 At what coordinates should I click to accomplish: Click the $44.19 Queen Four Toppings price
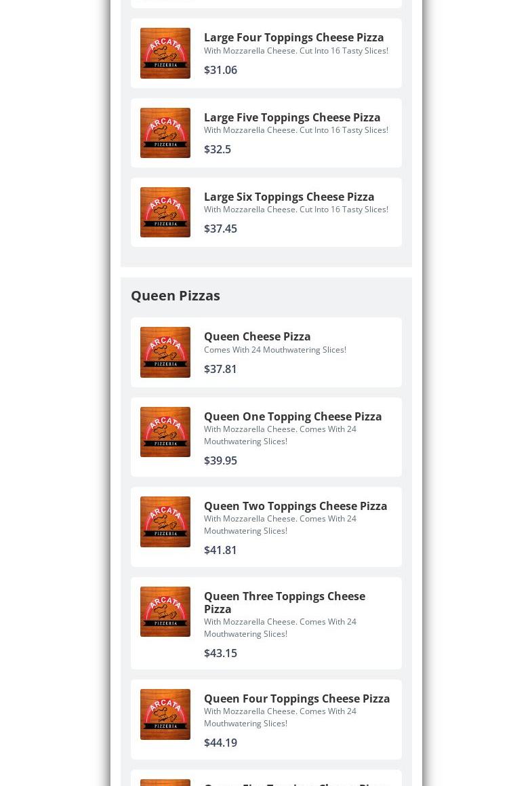click(x=220, y=743)
